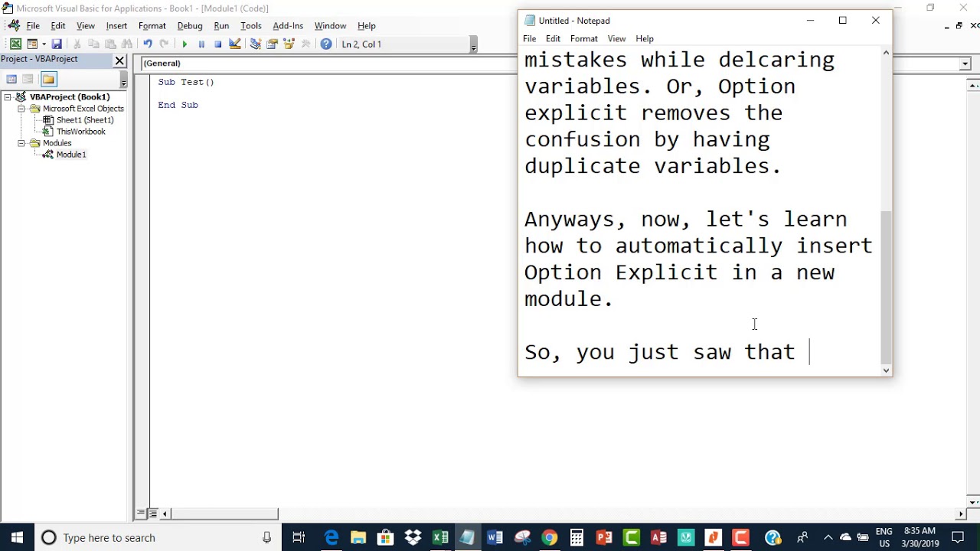Click in the Windows taskbar search box

(157, 537)
